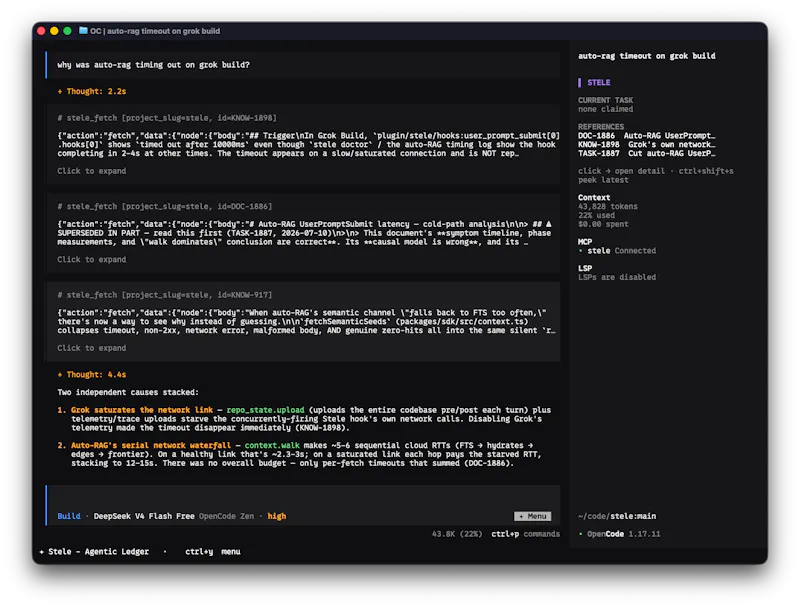Viewport: 800px width, 607px height.
Task: Click the user question about auto-rag timing out
Action: (x=154, y=65)
